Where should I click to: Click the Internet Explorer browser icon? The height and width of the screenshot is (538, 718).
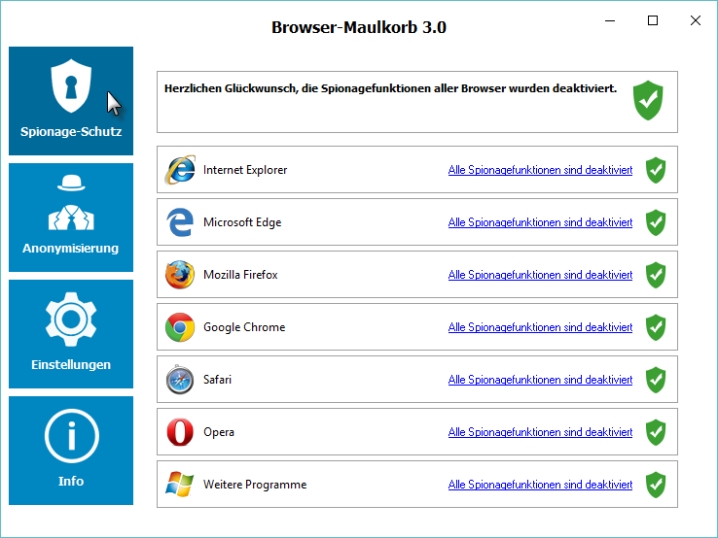click(180, 170)
